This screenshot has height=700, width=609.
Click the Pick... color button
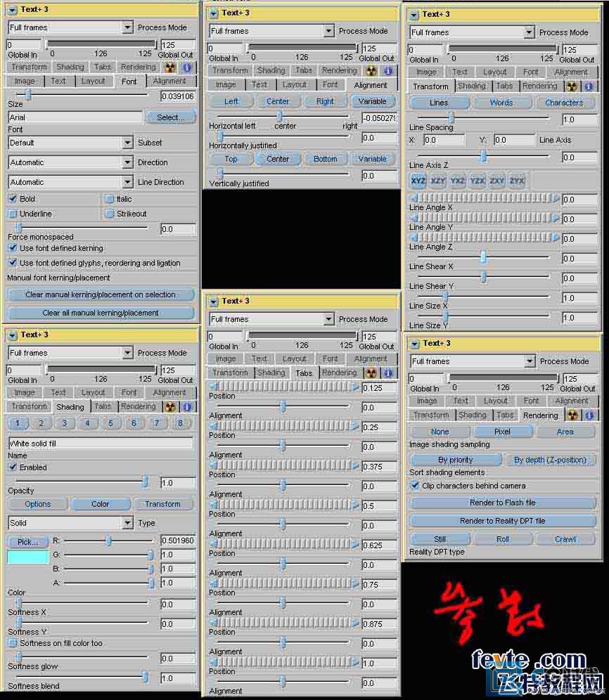[27, 542]
